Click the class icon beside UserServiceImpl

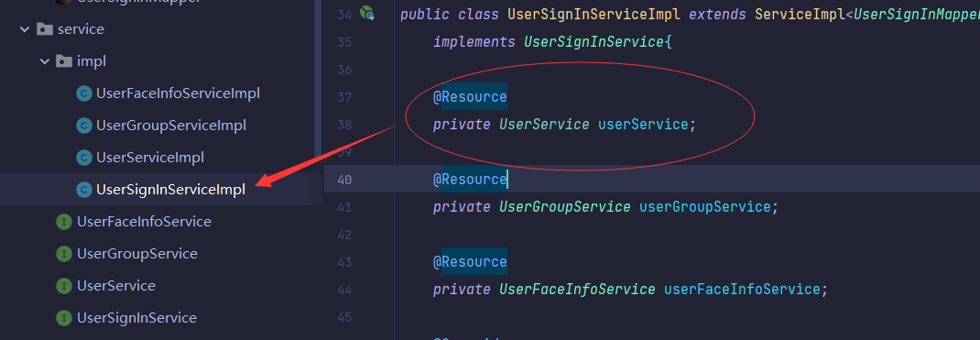[x=83, y=158]
